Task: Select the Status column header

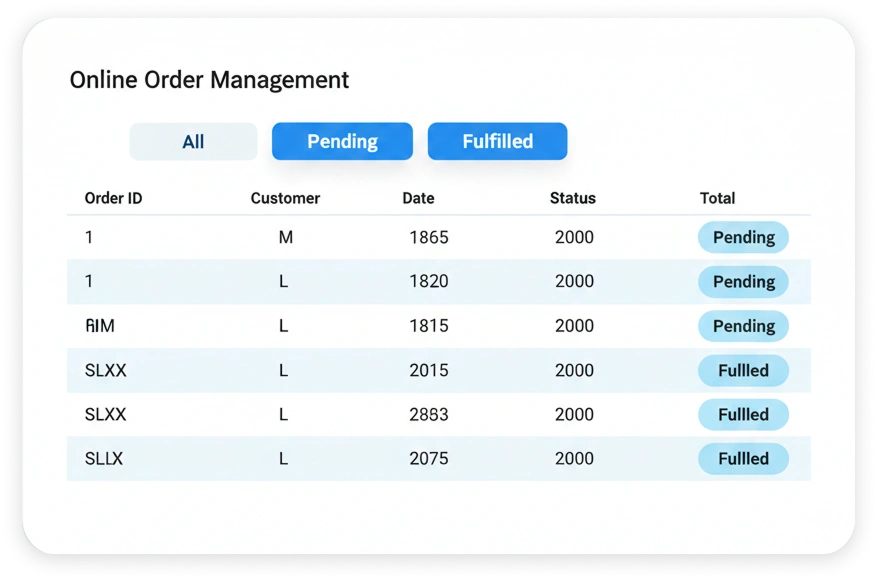Action: [x=573, y=198]
